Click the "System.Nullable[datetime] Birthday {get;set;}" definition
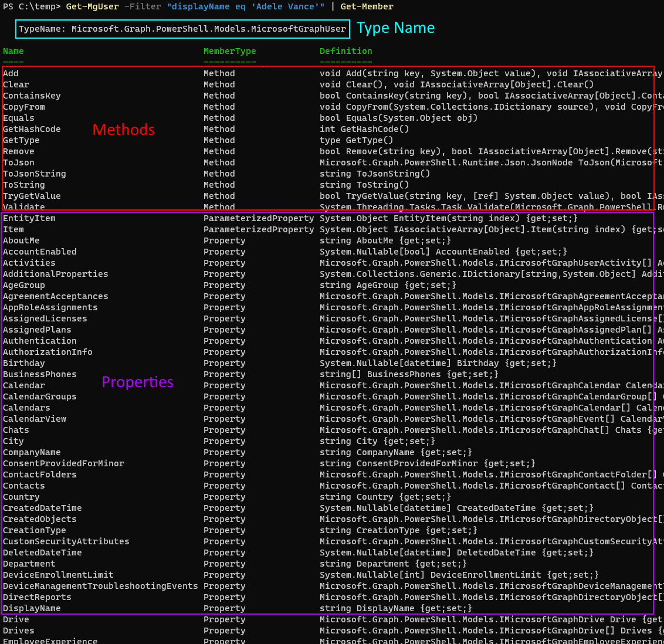 438,363
